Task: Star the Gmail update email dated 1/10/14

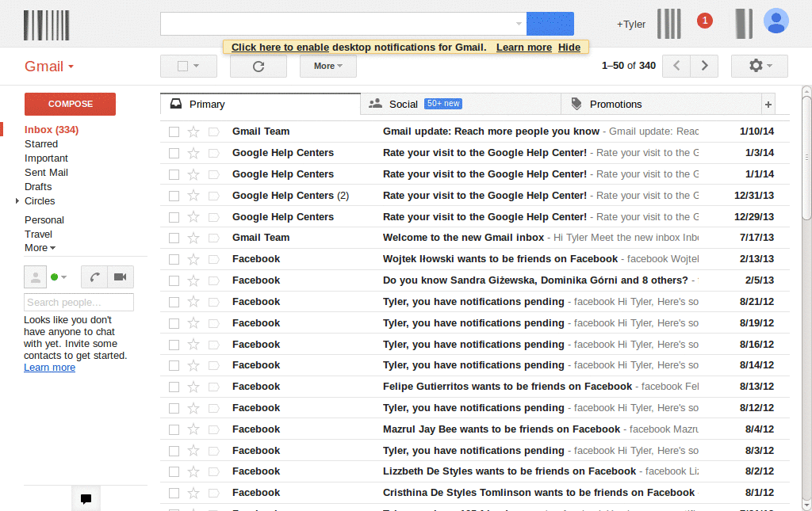Action: click(x=193, y=132)
